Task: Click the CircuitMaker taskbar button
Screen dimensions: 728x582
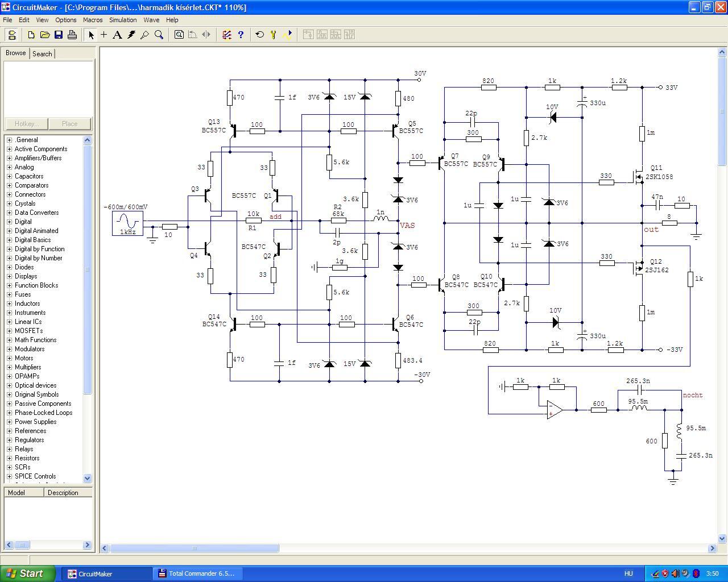Action: (x=107, y=573)
